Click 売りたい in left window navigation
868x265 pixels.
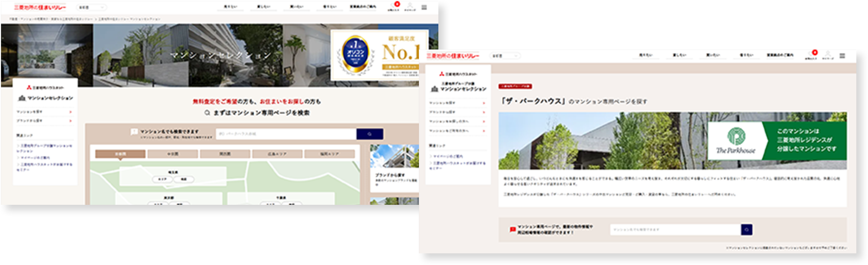[230, 7]
